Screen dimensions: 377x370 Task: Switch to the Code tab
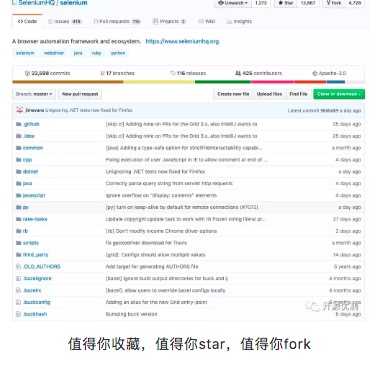coord(27,21)
